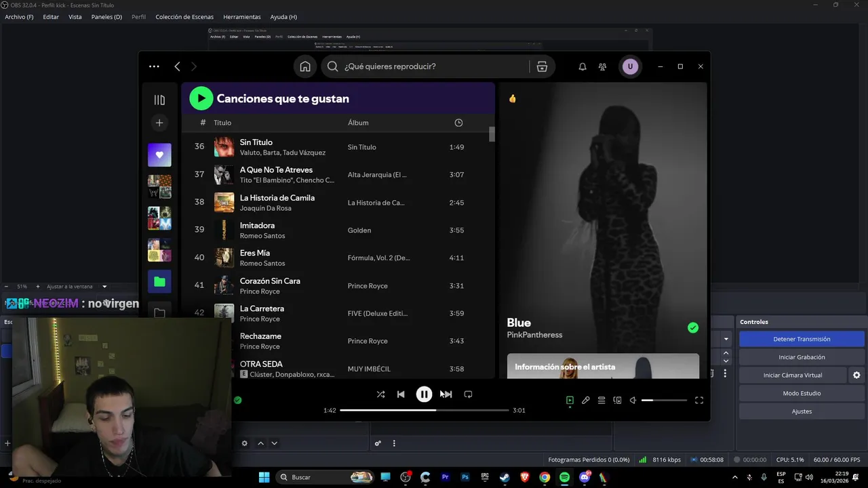
Task: Go back in Spotify navigation
Action: tap(177, 66)
